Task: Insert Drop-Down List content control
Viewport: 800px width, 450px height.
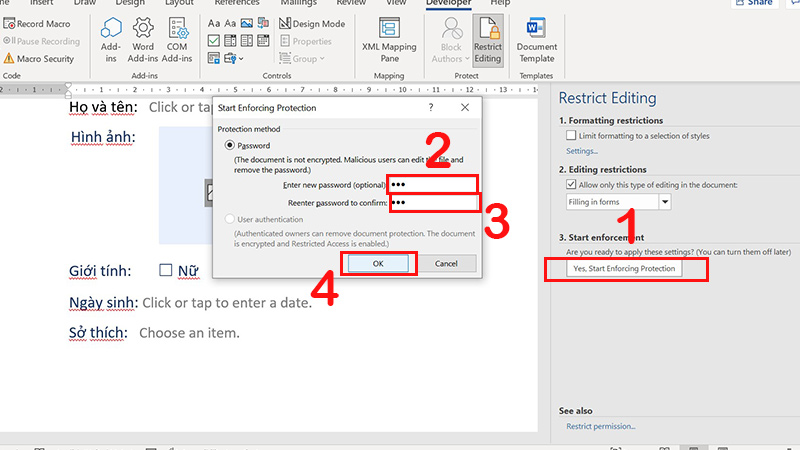Action: pyautogui.click(x=246, y=41)
